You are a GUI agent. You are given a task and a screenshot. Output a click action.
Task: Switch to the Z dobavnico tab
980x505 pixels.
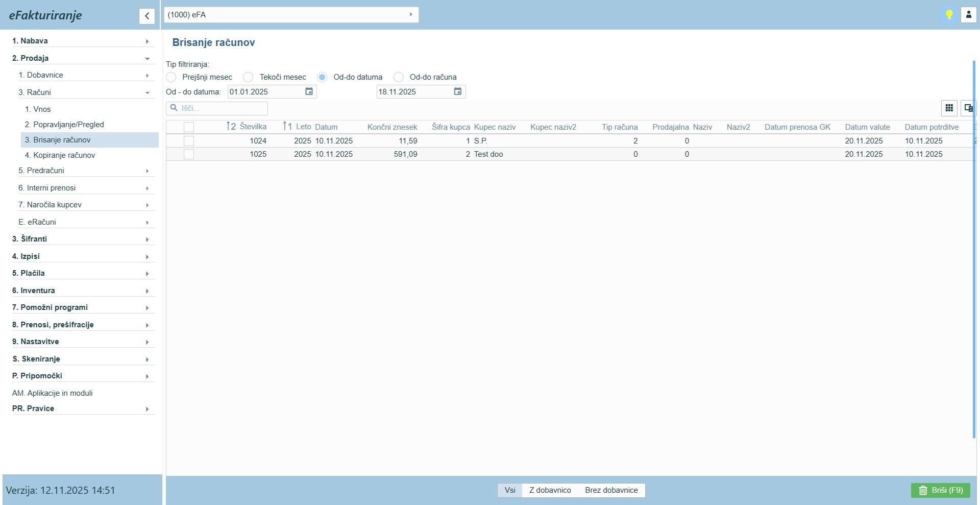tap(550, 490)
